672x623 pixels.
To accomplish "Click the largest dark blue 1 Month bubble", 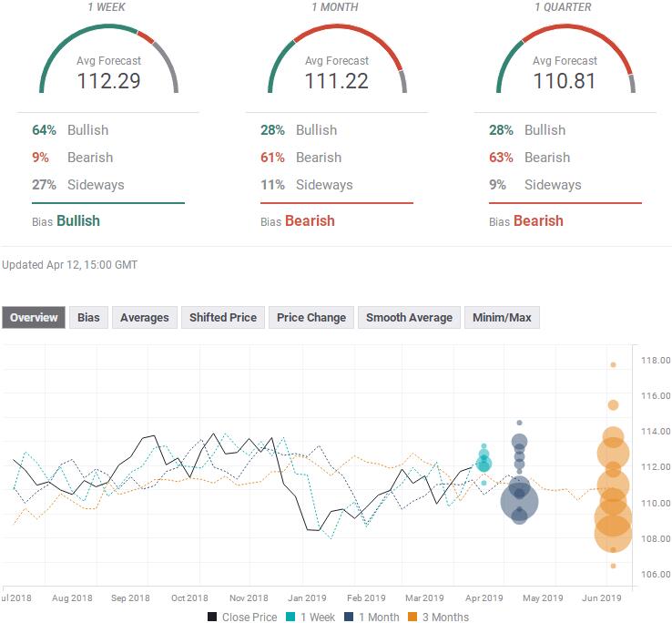I will [x=520, y=500].
